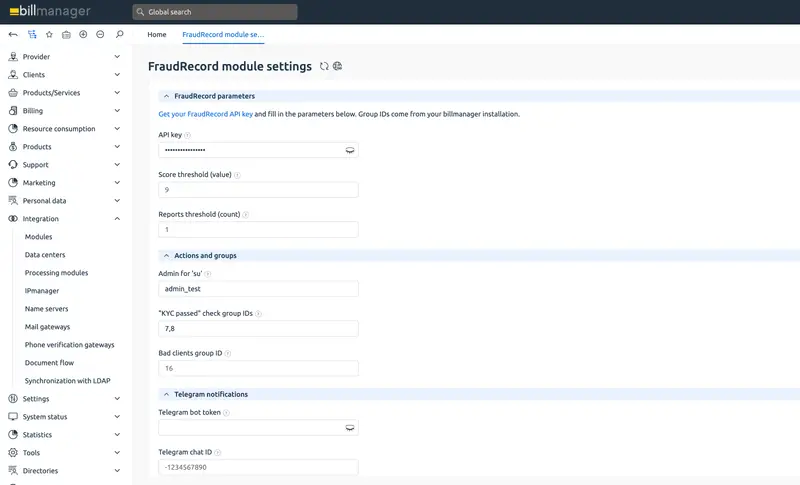The width and height of the screenshot is (800, 485).
Task: Open help hint for KYC passed group IDs
Action: 258,314
